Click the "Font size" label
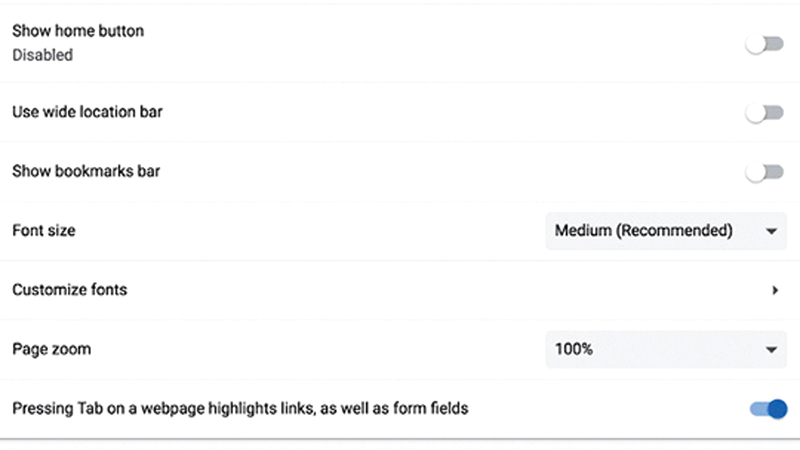This screenshot has width=800, height=450. (x=43, y=230)
